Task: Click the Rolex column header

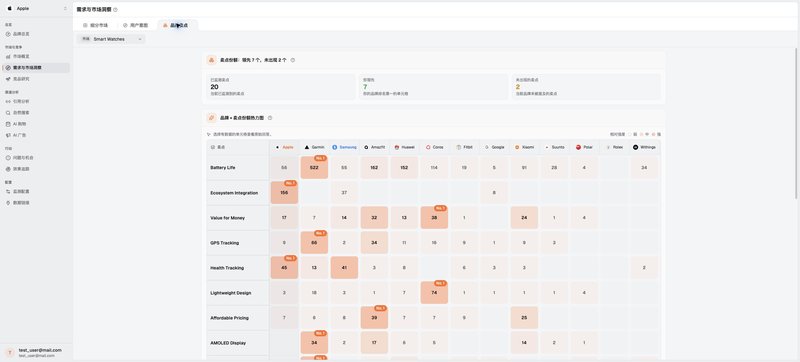Action: pos(614,147)
